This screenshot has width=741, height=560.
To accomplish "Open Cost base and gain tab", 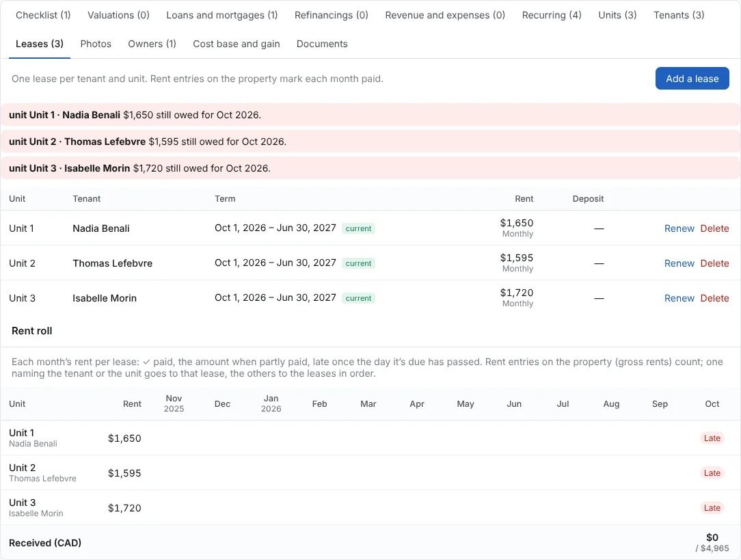I will (237, 44).
